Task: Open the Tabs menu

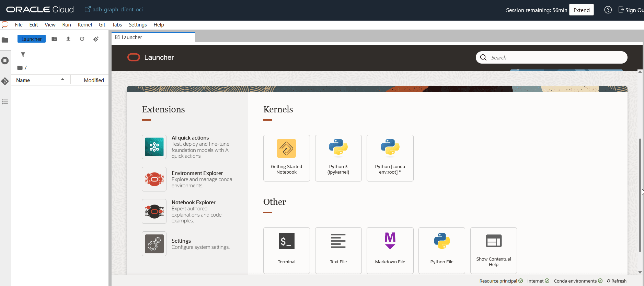Action: (117, 25)
